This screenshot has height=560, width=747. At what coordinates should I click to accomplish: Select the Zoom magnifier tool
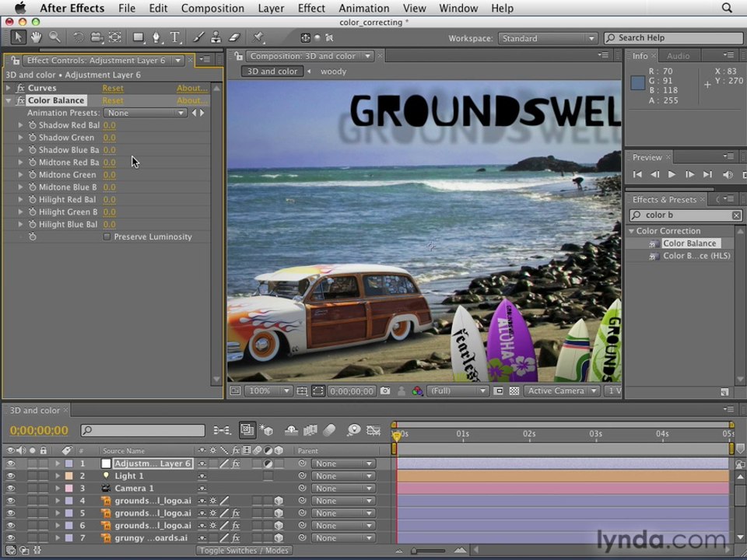tap(54, 37)
